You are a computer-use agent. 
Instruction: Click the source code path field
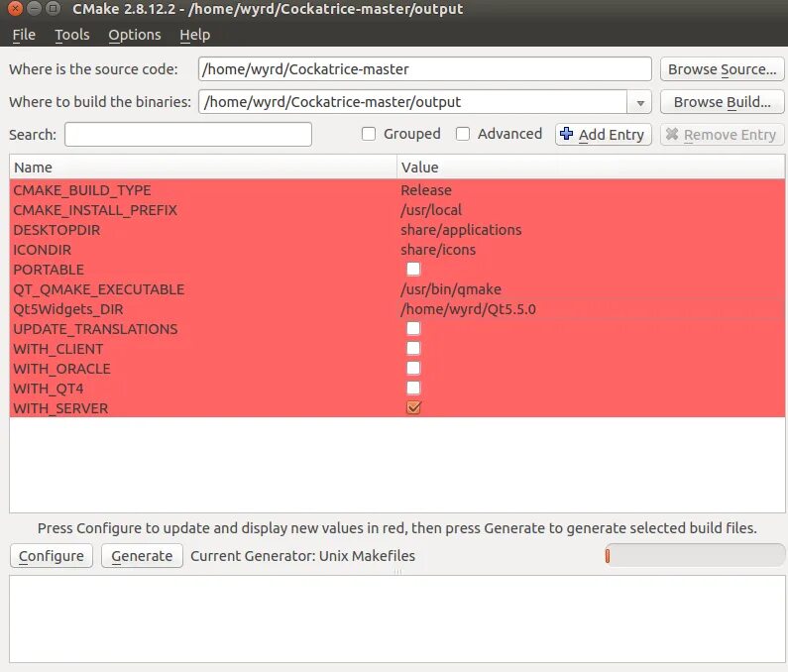point(425,68)
